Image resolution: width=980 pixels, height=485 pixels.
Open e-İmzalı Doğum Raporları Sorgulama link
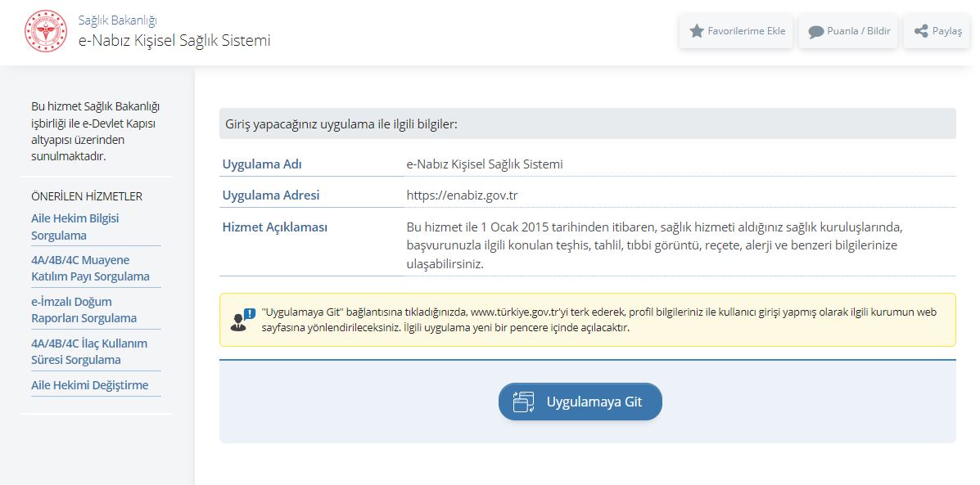click(84, 310)
